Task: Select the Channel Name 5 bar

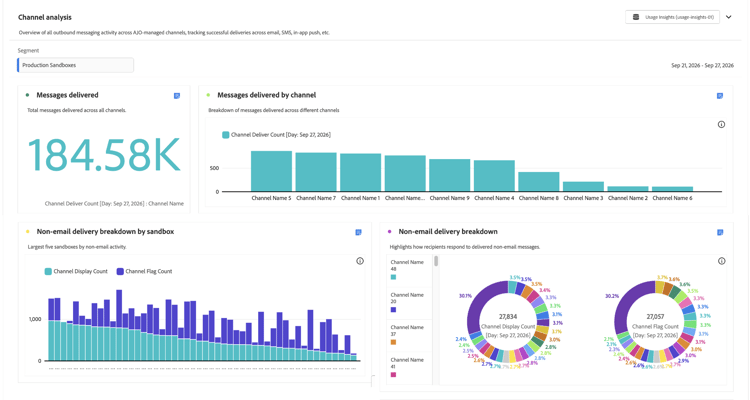Action: point(271,171)
